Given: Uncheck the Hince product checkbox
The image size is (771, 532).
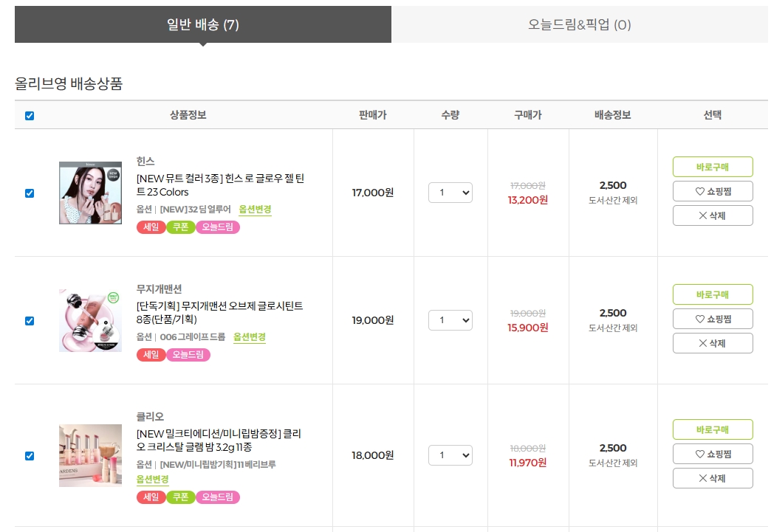Looking at the screenshot, I should 30,193.
